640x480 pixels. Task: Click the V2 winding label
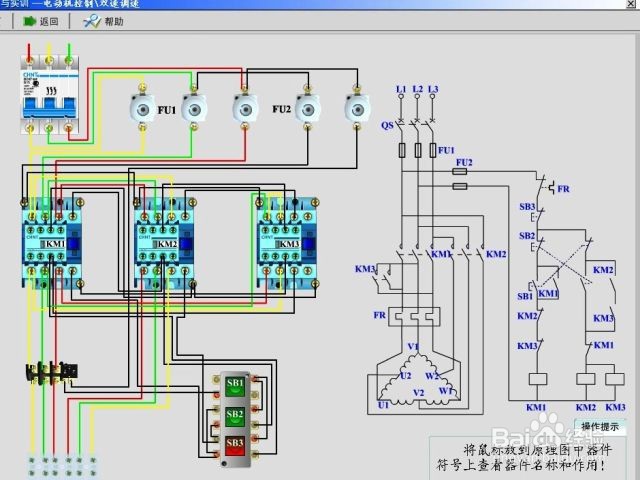[418, 393]
